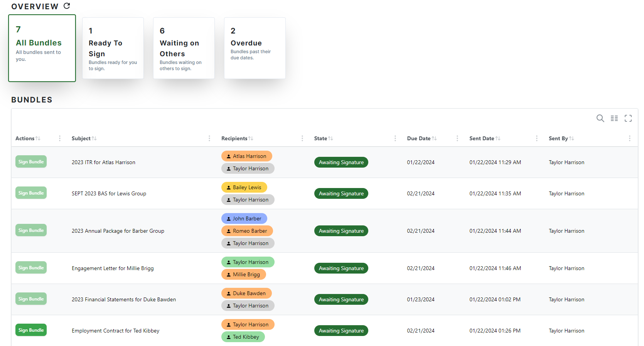Open the Recipients column options menu
Image resolution: width=644 pixels, height=346 pixels.
302,138
